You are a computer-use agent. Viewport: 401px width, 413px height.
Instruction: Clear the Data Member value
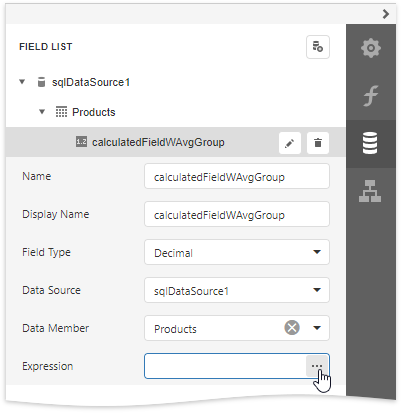[292, 328]
